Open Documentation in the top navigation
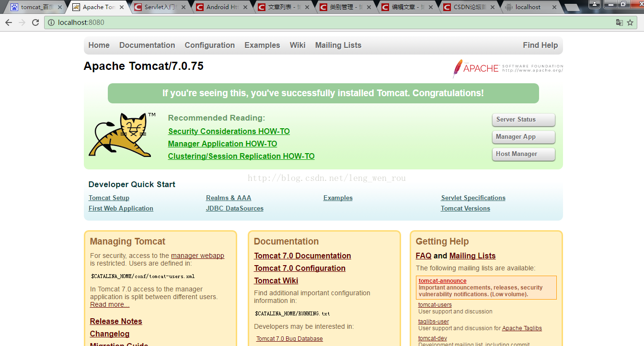Screen dimensions: 644x346 pos(147,45)
